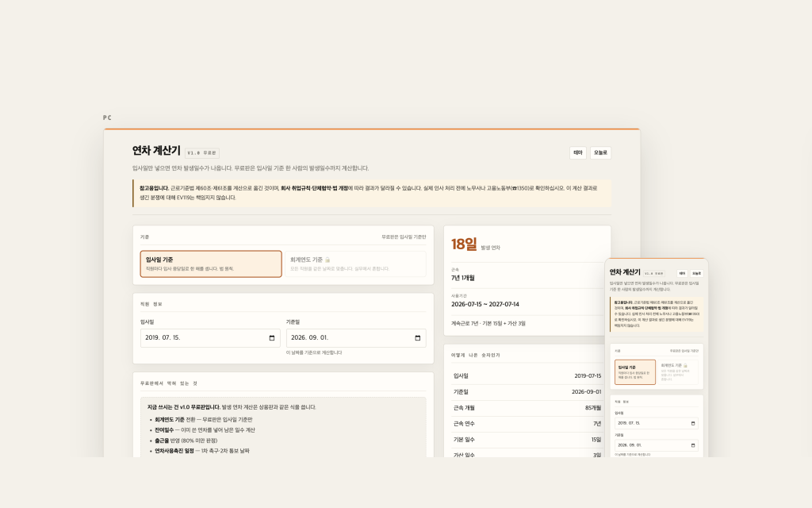812x508 pixels.
Task: Open calendar icon in mobile 입사일 field
Action: pos(693,424)
